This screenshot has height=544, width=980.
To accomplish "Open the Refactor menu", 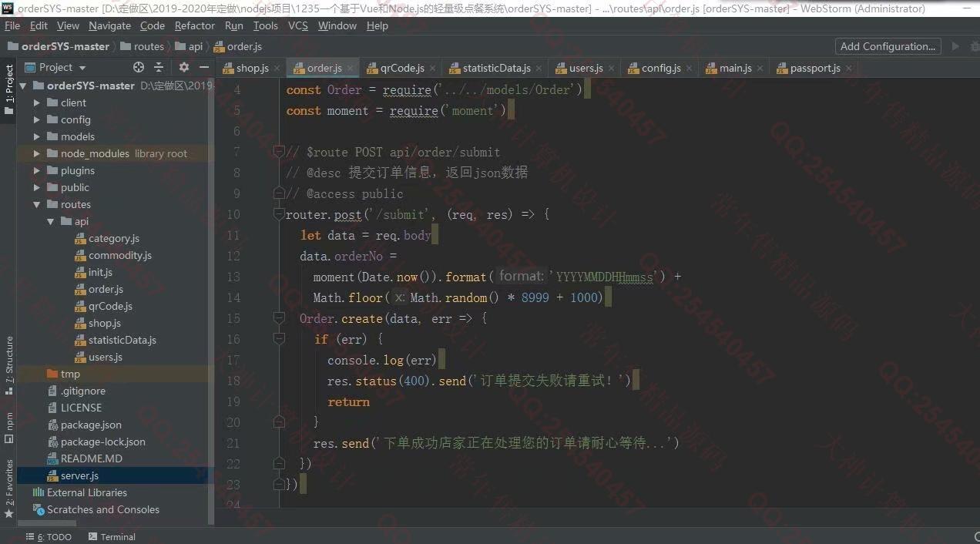I will (195, 25).
